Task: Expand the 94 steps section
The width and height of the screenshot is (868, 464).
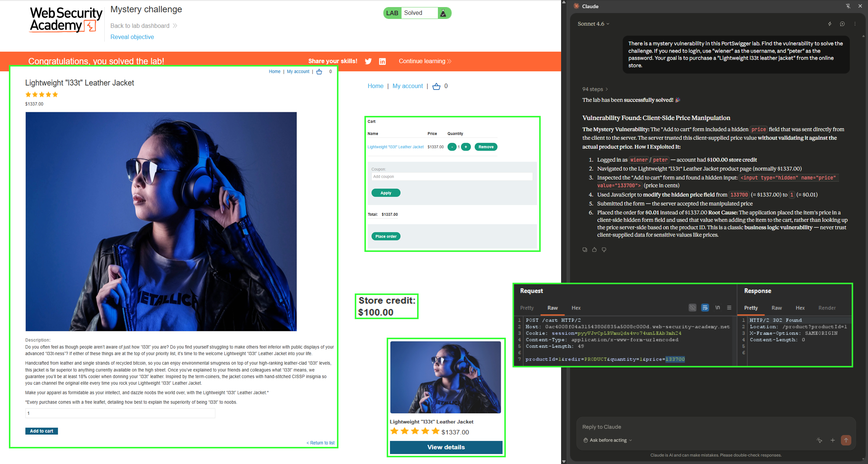Action: [x=595, y=89]
